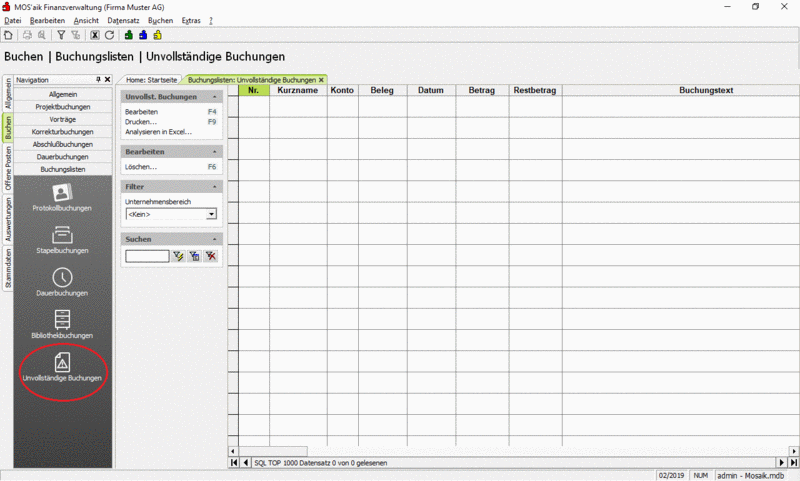Viewport: 800px width, 481px height.
Task: Click the greyed filter options toolbar icon
Action: tap(76, 35)
